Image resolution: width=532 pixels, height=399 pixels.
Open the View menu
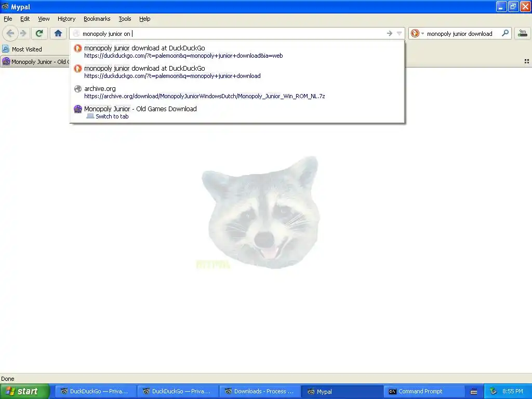pos(44,19)
